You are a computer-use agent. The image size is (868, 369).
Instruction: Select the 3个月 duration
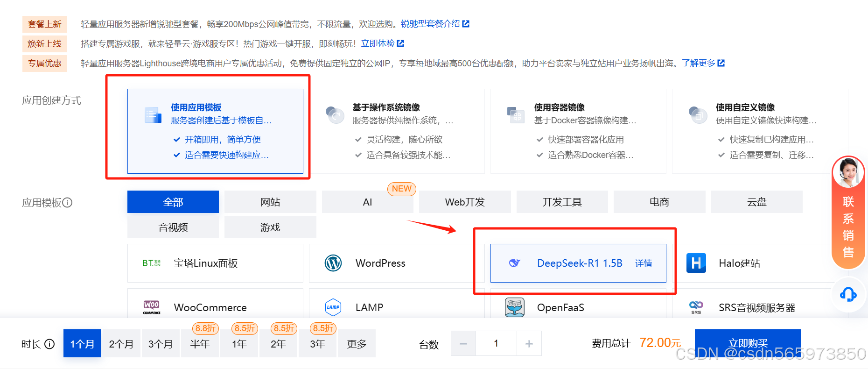point(161,344)
